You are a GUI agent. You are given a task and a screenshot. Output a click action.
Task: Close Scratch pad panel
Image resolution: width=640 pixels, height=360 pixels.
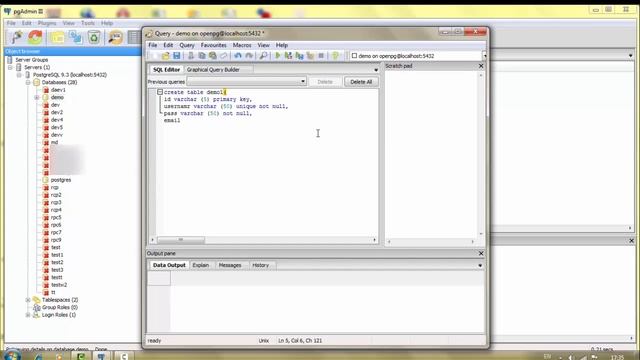point(481,66)
